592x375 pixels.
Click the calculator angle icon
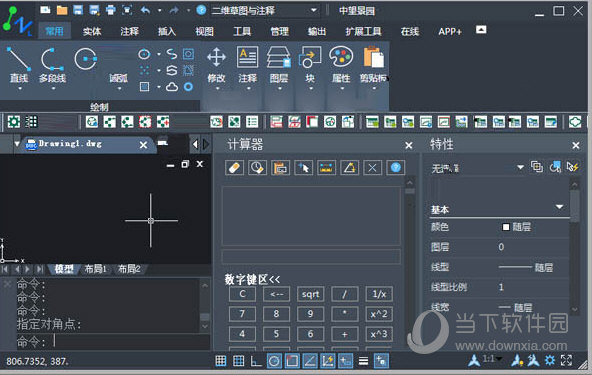pos(350,167)
